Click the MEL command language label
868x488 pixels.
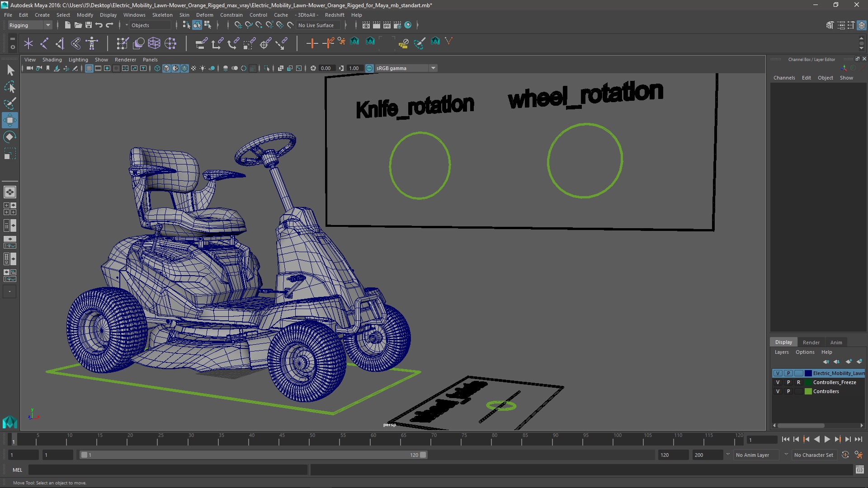[17, 470]
